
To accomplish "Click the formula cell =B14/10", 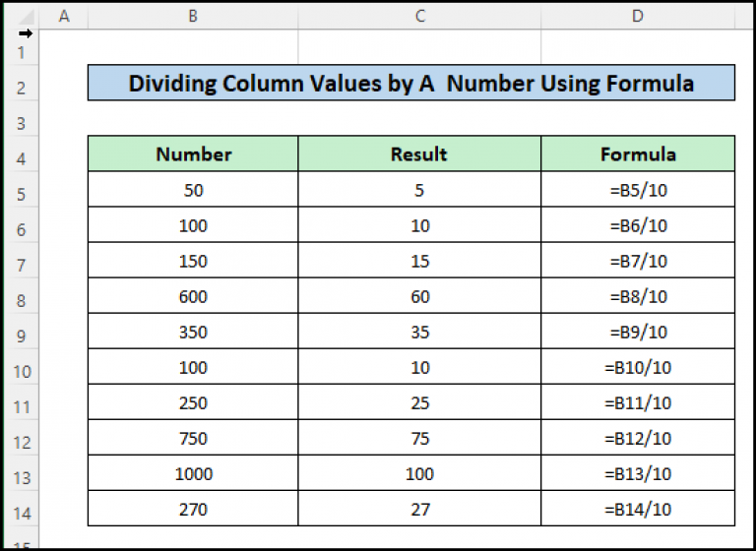I will [638, 509].
